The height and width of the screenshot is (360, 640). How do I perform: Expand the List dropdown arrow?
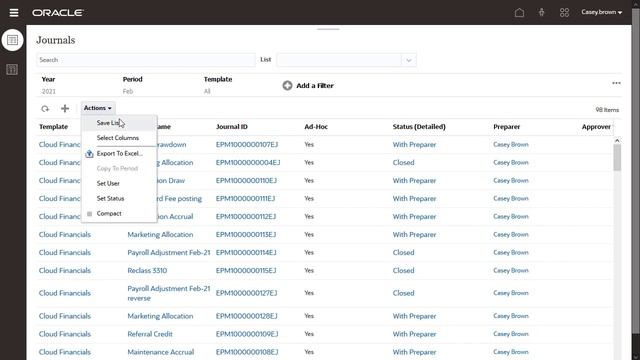coord(409,60)
